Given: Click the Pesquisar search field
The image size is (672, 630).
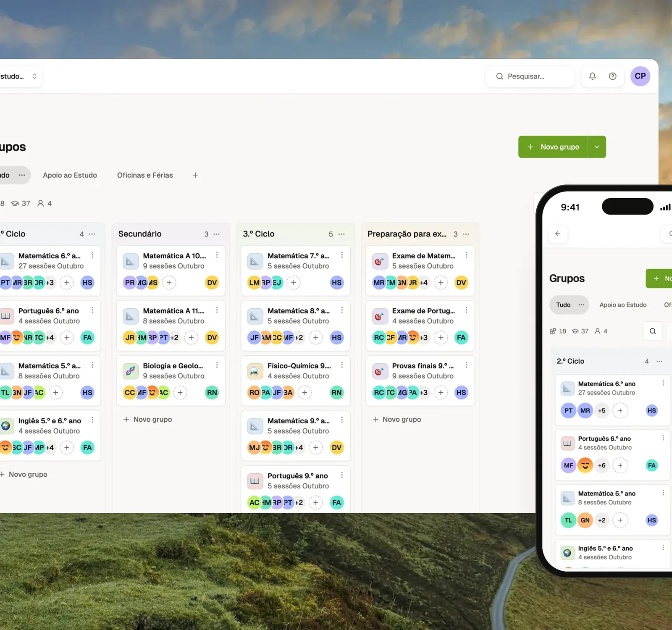Looking at the screenshot, I should click(x=530, y=76).
